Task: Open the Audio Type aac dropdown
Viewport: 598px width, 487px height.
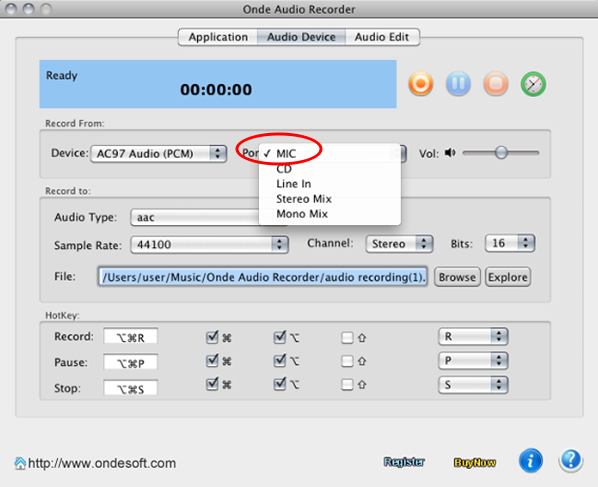Action: pyautogui.click(x=195, y=217)
